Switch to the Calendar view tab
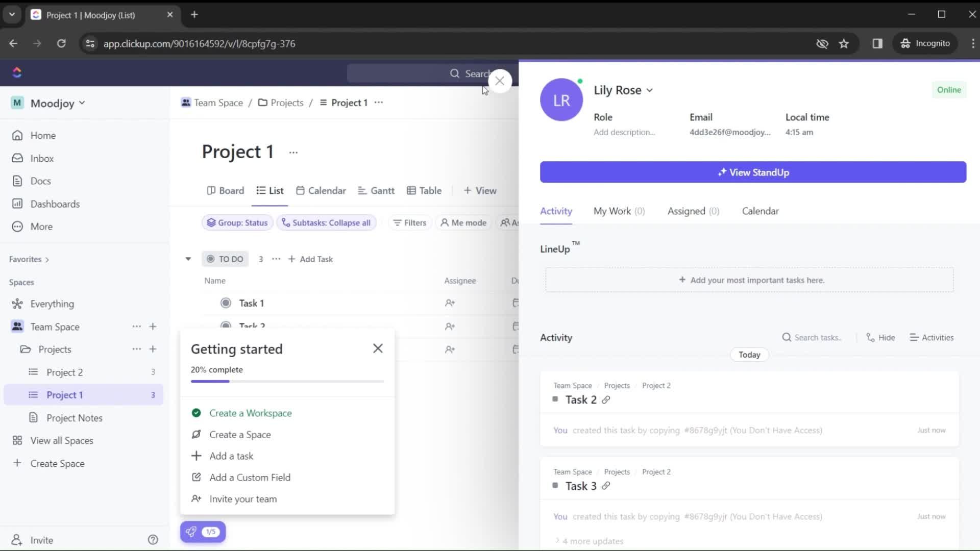The image size is (980, 551). 321,191
